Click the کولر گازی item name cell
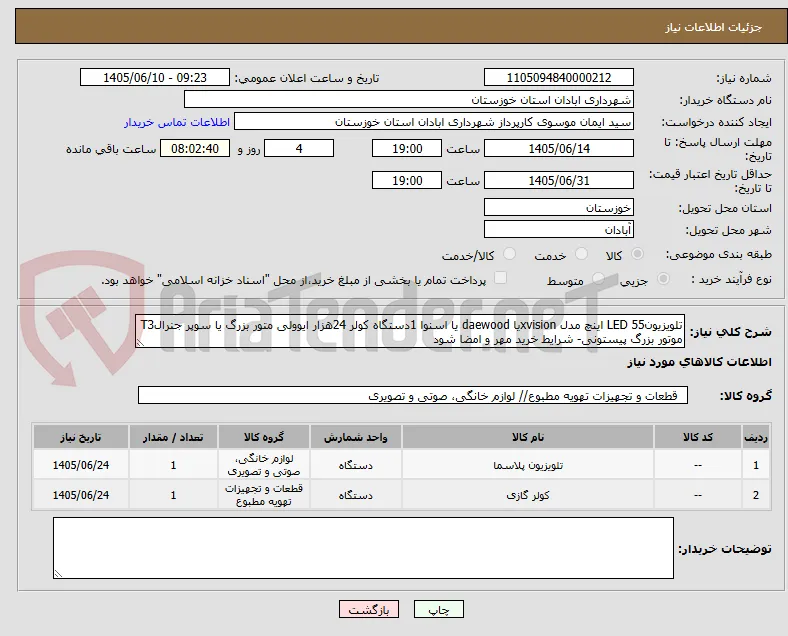The image size is (788, 636). point(528,495)
